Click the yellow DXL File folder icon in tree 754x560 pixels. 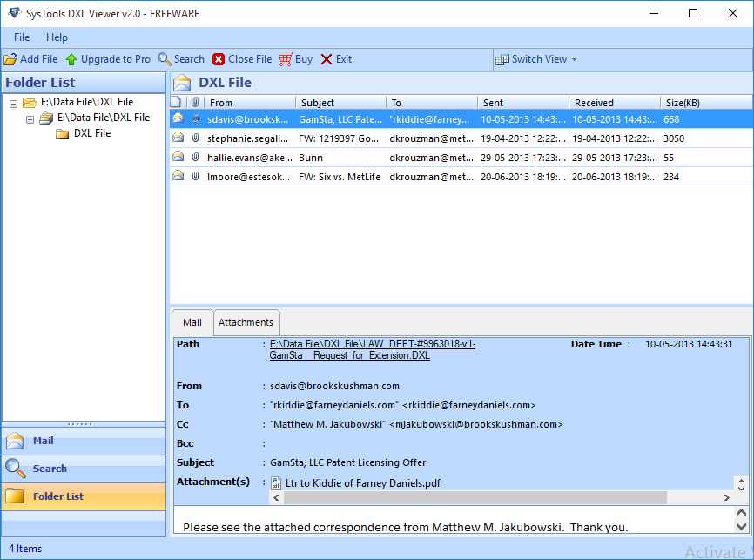point(62,134)
